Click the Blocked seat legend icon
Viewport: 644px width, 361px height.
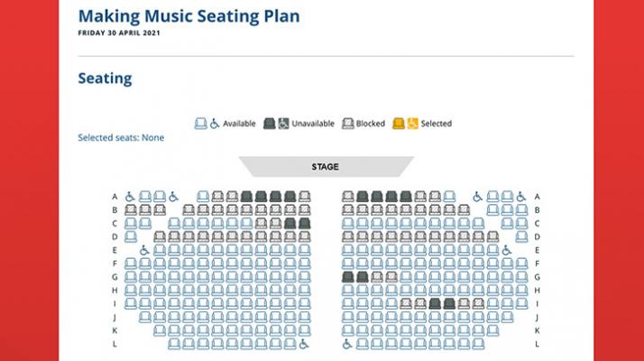347,124
